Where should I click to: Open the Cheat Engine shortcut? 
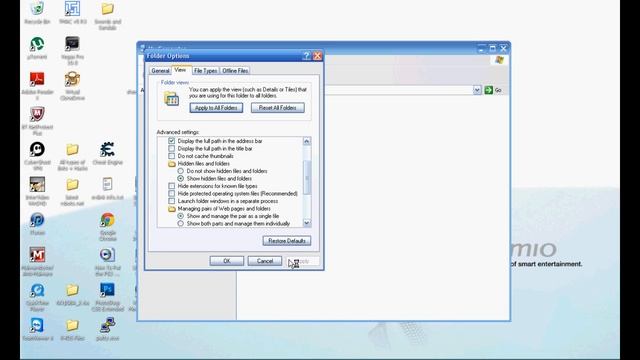tap(107, 149)
